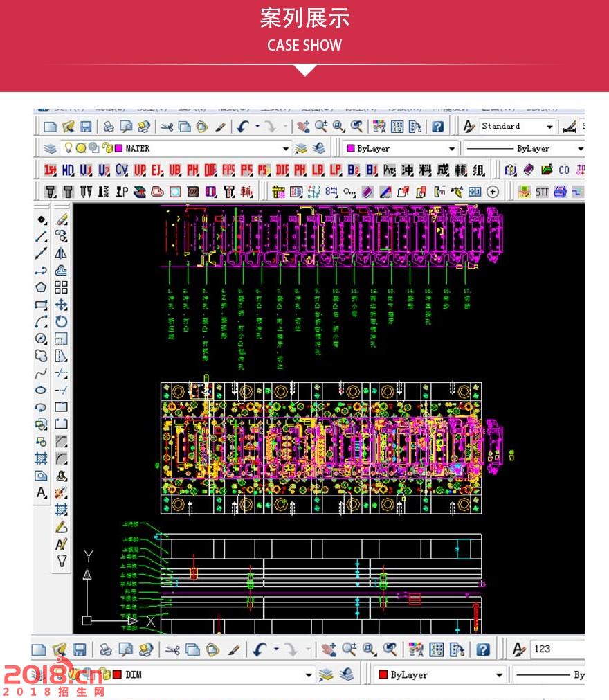
Task: Select the Revision Cloud tool
Action: point(41,356)
